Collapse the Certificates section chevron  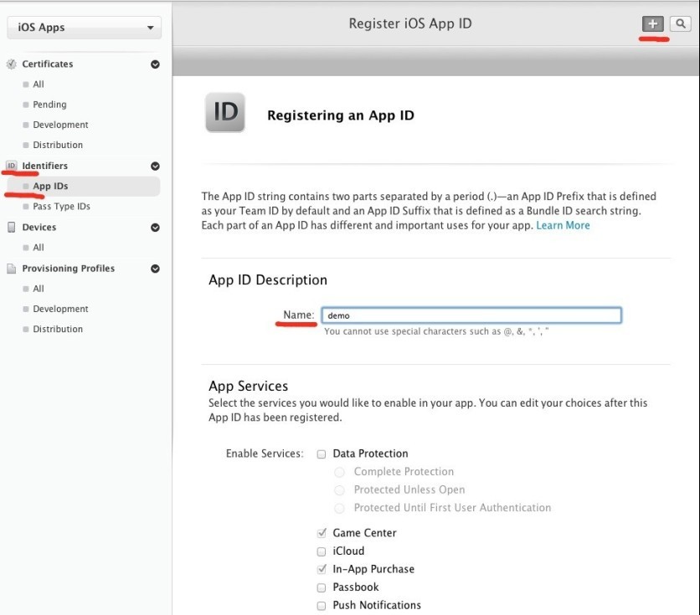pos(155,64)
